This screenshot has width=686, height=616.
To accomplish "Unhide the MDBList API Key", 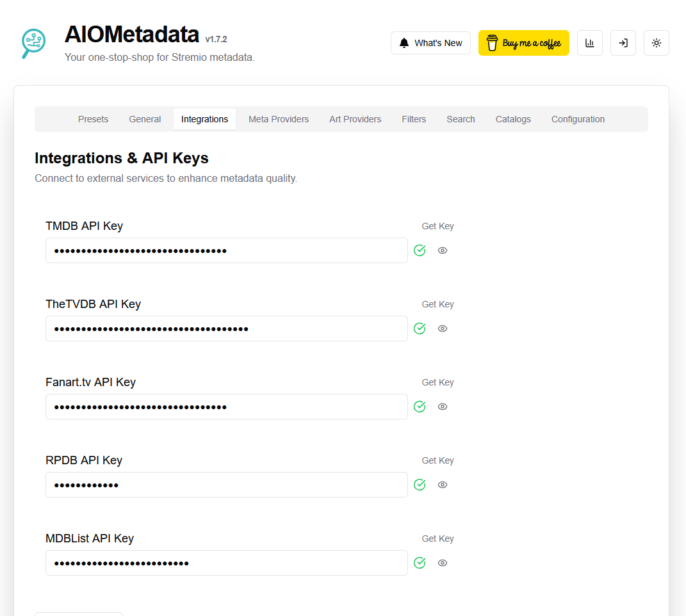I will point(443,563).
